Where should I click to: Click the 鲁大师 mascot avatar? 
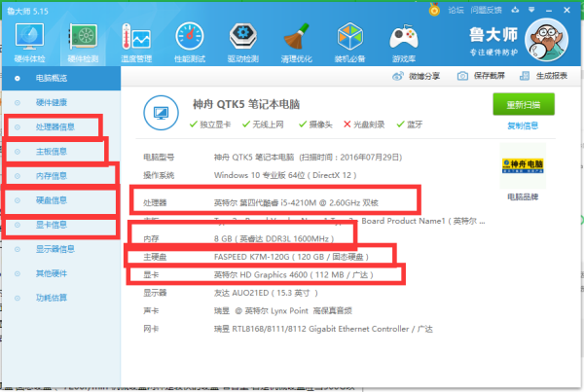pos(546,40)
